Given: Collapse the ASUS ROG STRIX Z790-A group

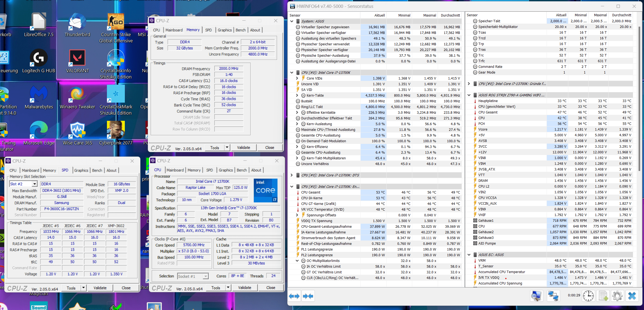Looking at the screenshot, I should [469, 95].
